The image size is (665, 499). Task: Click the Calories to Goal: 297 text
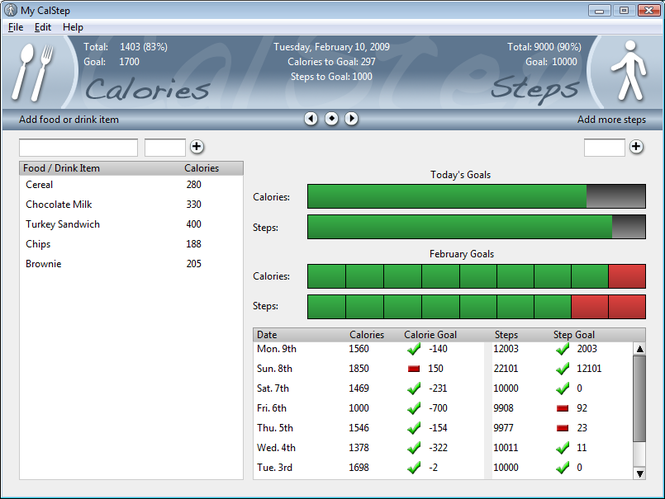(x=331, y=62)
